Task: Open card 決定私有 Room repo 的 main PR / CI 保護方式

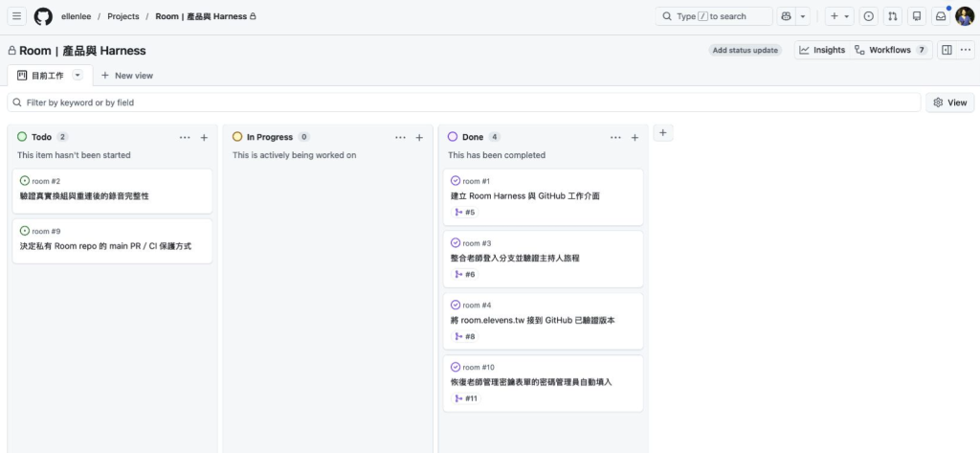Action: pyautogui.click(x=105, y=246)
